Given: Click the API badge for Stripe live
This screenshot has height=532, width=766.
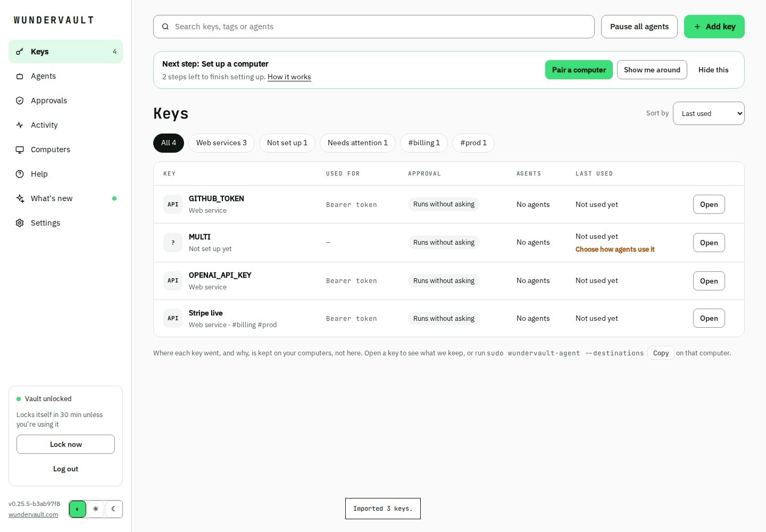Looking at the screenshot, I should (173, 318).
